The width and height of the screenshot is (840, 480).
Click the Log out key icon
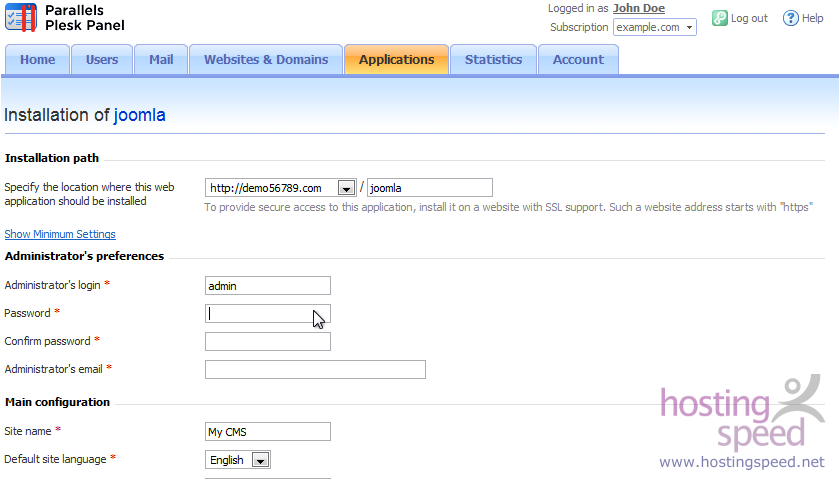point(719,18)
